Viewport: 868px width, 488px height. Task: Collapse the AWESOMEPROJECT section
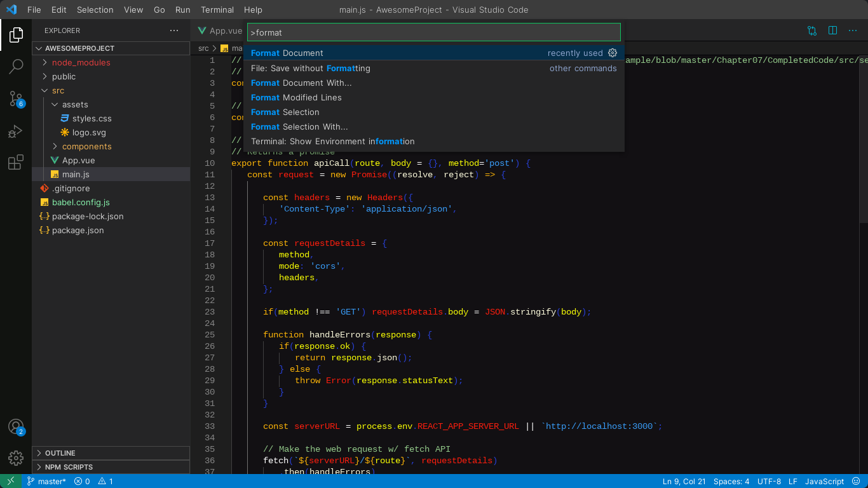point(111,48)
